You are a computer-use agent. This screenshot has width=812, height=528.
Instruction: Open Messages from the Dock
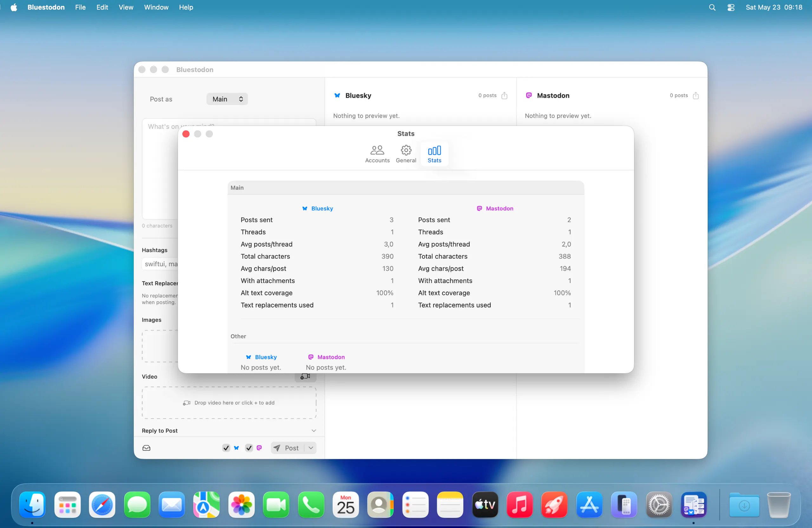(137, 505)
